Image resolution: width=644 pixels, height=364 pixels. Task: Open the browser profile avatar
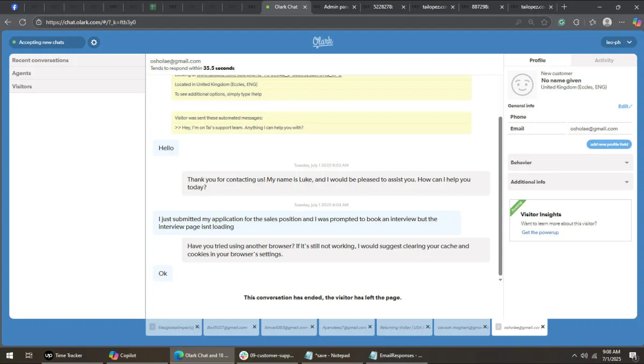point(607,22)
